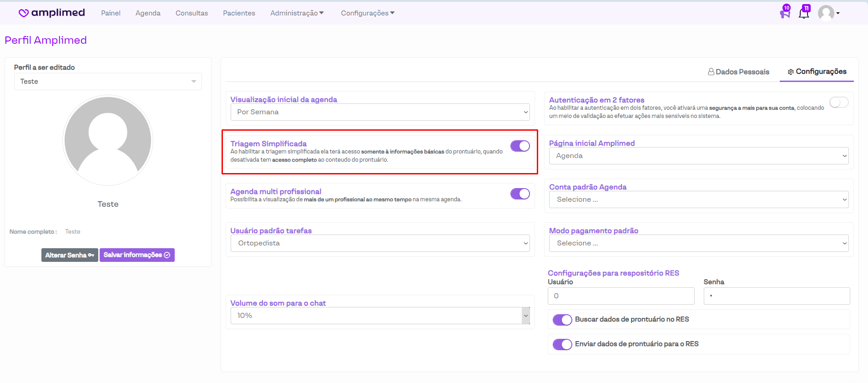Turn off Agenda multi profissional switch
This screenshot has width=868, height=383.
pyautogui.click(x=520, y=194)
